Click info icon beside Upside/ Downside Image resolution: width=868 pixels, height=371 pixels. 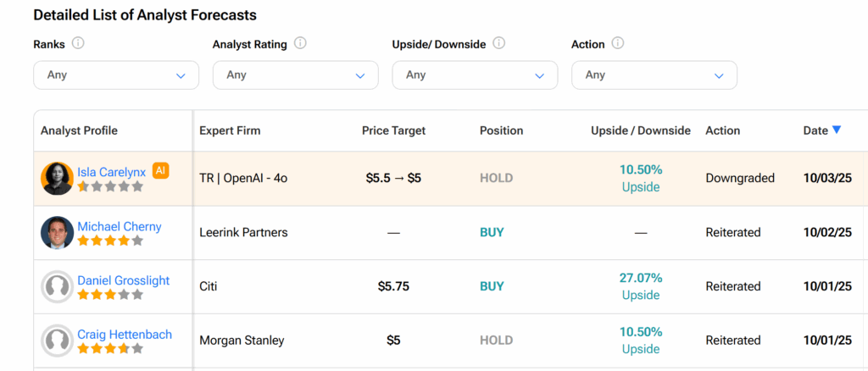pos(499,43)
